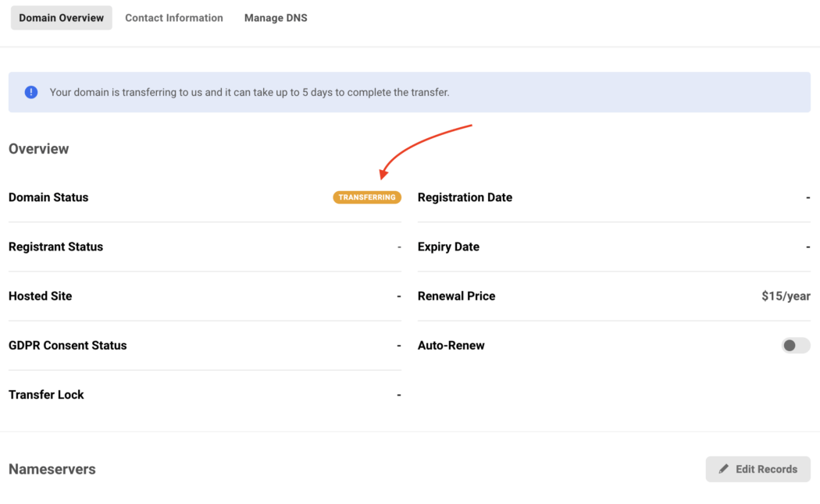Click the Registrant Status label

55,247
